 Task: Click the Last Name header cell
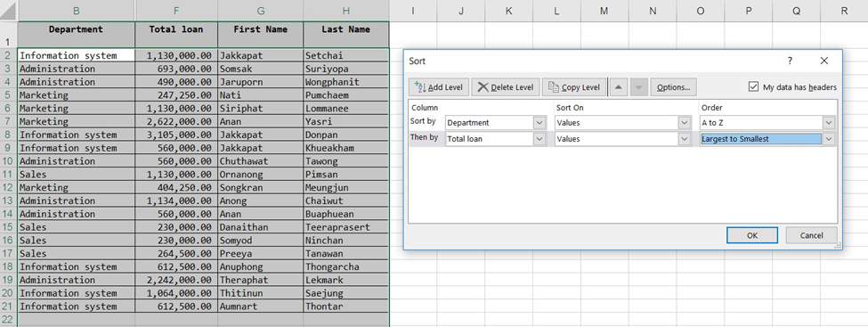click(x=346, y=35)
